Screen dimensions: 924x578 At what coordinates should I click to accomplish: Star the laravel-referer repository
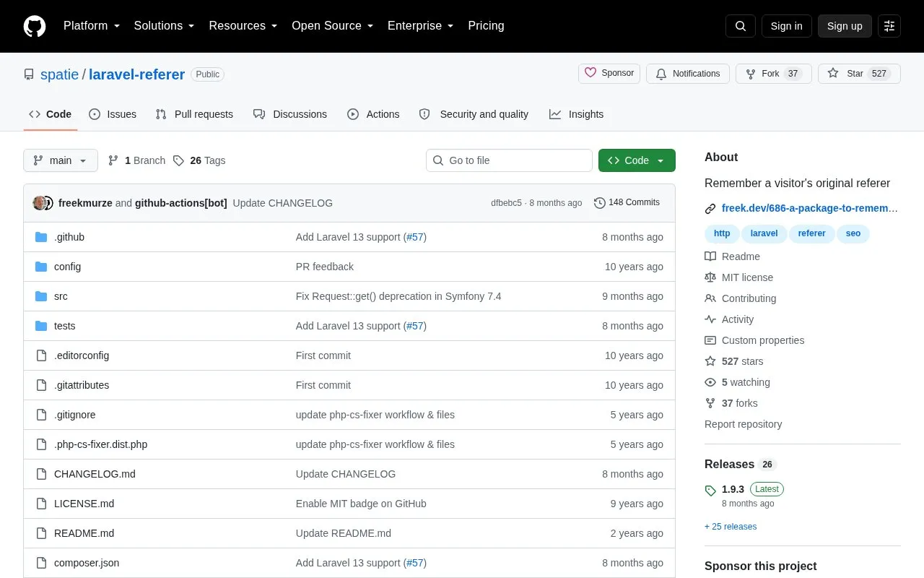(859, 74)
